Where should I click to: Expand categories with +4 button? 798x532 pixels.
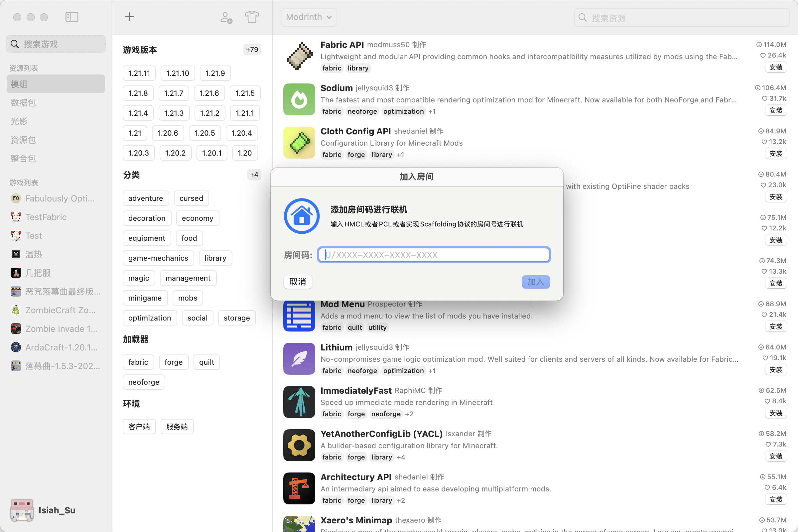point(254,175)
